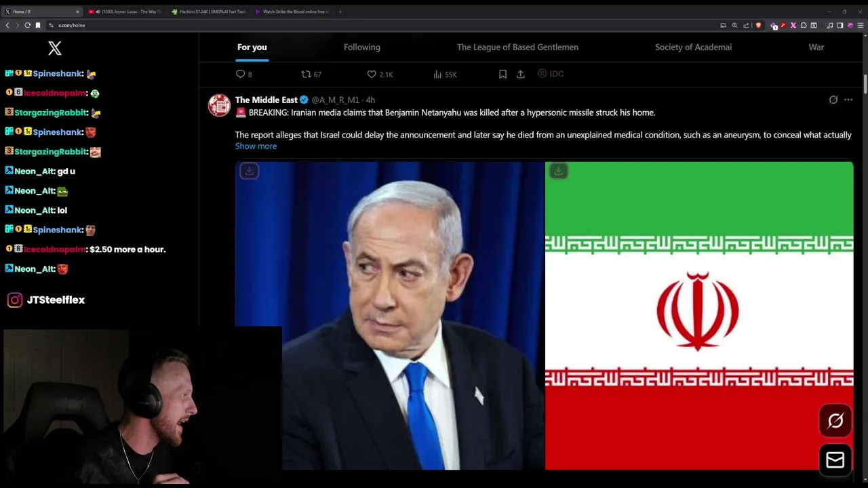Open the Extensions puzzle icon

pyautogui.click(x=804, y=25)
